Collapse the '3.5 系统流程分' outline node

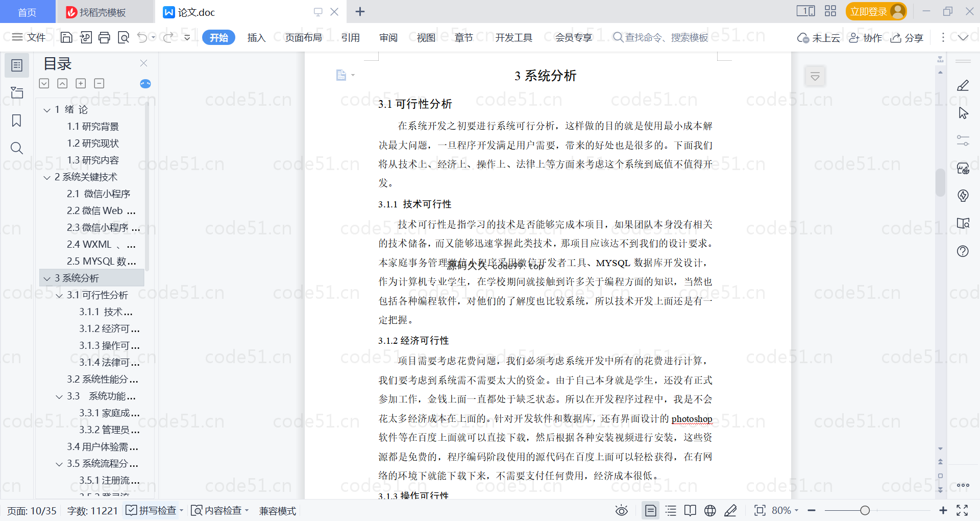pos(59,464)
